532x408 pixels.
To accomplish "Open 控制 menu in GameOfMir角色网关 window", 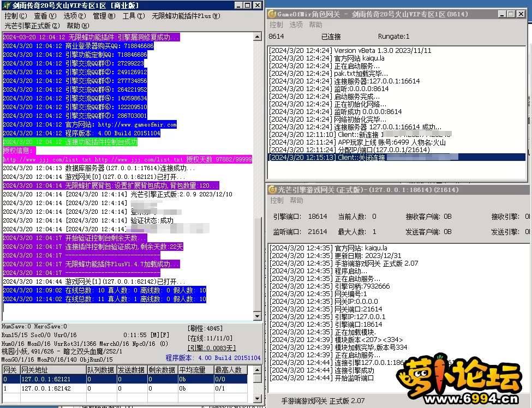I will click(276, 25).
